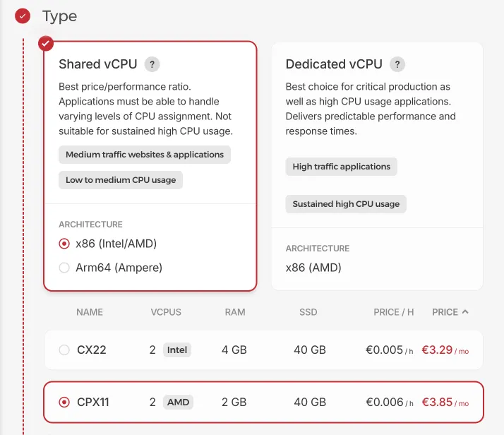Click the Medium traffic websites & applications tag
Viewport: 504px width, 435px height.
(145, 155)
